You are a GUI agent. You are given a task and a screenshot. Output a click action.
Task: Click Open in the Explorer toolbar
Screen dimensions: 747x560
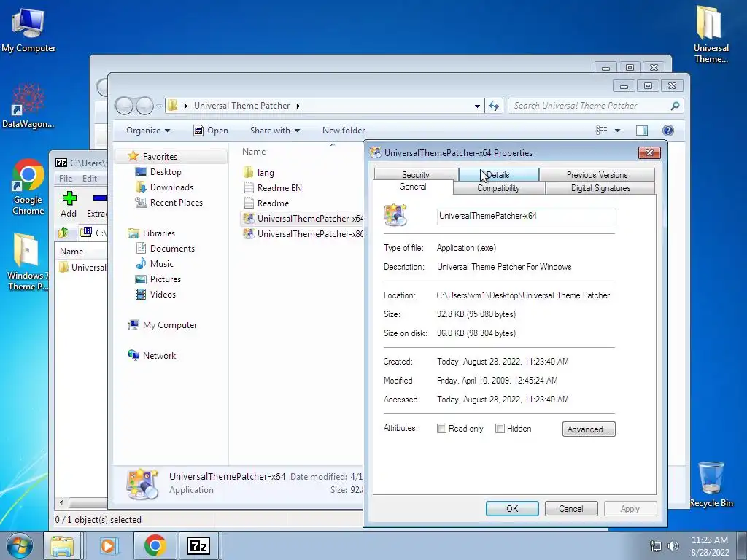tap(211, 131)
